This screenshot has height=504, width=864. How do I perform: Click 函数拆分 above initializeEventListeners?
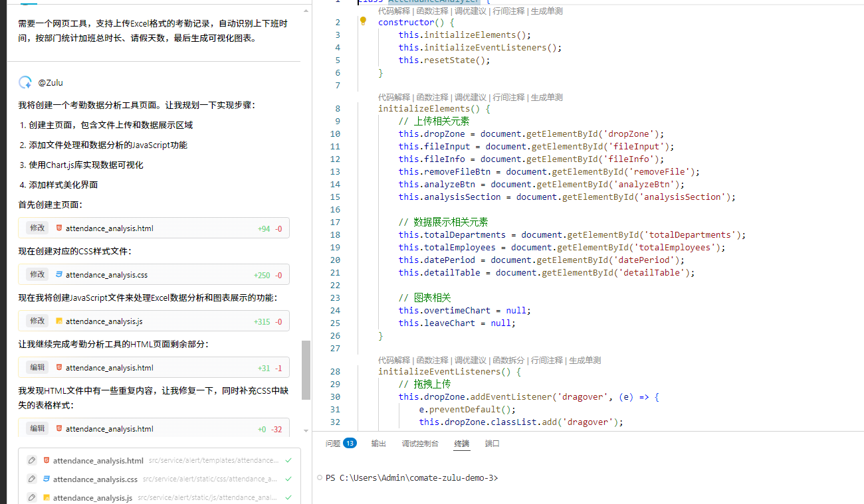(x=508, y=361)
